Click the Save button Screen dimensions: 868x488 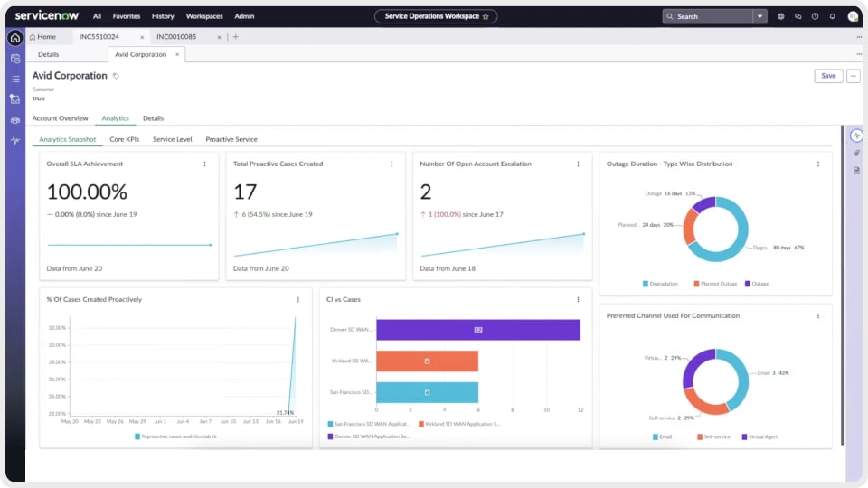(x=828, y=76)
